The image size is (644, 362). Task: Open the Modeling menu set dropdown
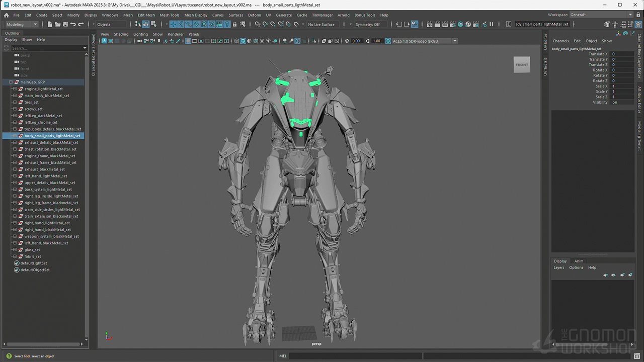pyautogui.click(x=21, y=24)
